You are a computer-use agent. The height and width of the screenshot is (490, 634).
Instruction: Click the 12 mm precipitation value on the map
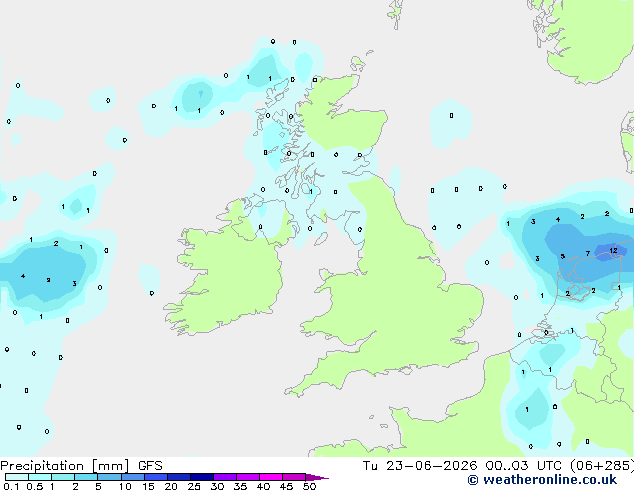613,251
